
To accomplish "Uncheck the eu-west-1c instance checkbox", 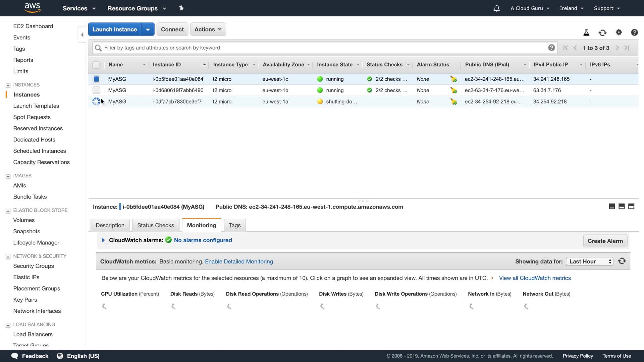I will [x=96, y=79].
